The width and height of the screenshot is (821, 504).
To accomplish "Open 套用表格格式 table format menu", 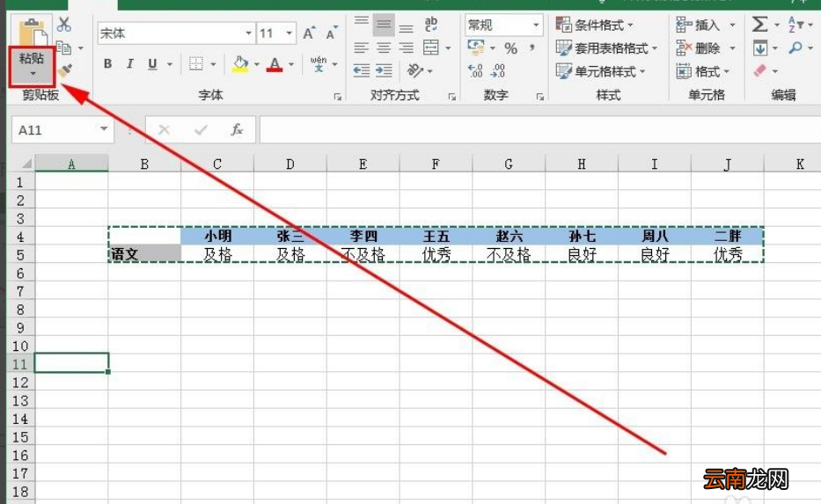I will click(x=606, y=48).
